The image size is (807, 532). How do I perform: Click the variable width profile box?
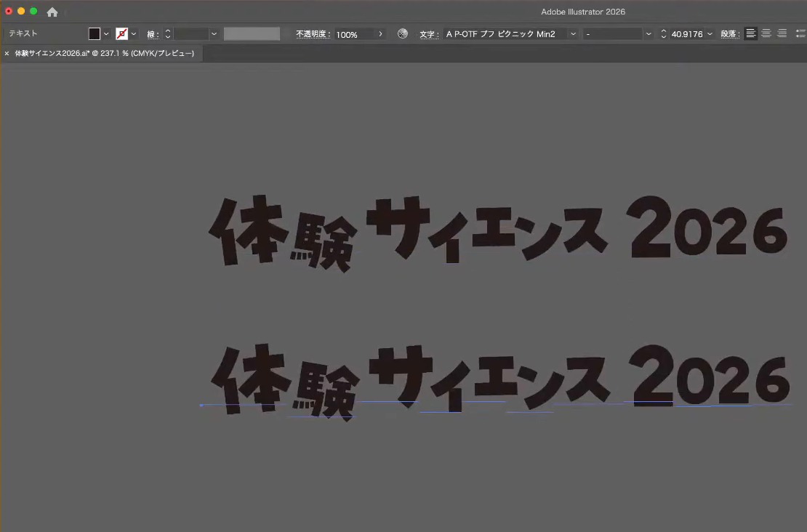pyautogui.click(x=252, y=34)
